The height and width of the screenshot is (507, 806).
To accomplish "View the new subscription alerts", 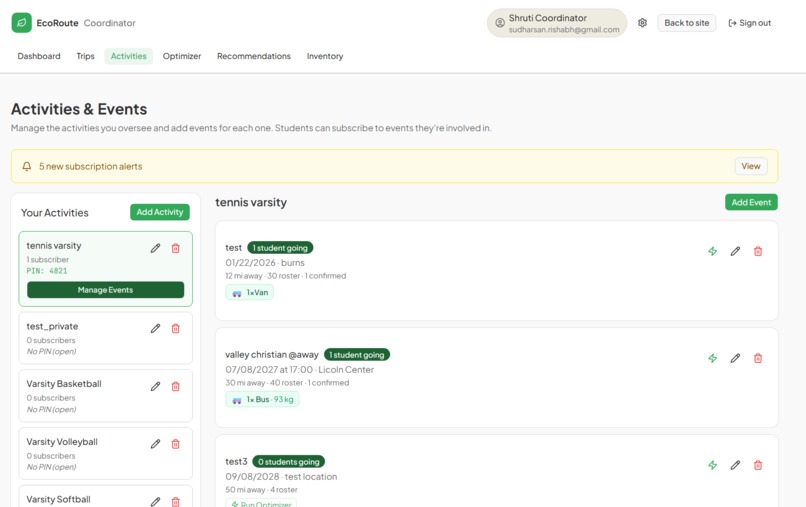I will point(750,166).
